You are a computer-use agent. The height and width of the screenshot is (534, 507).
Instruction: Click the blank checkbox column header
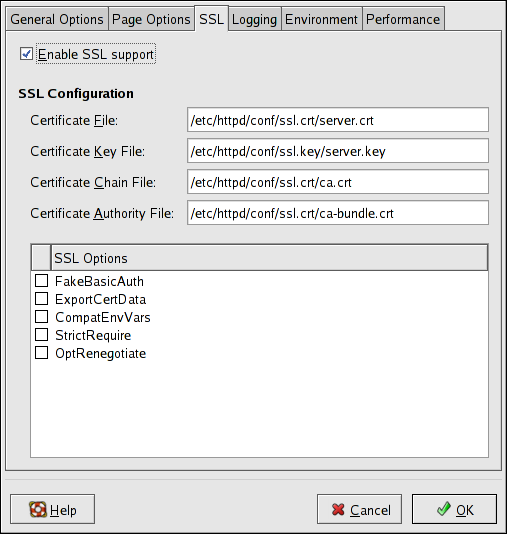[41, 258]
